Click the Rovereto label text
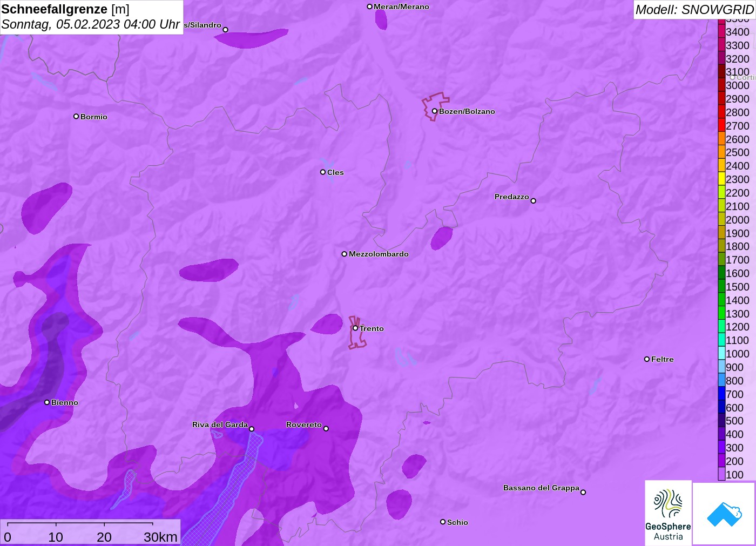 pyautogui.click(x=304, y=424)
